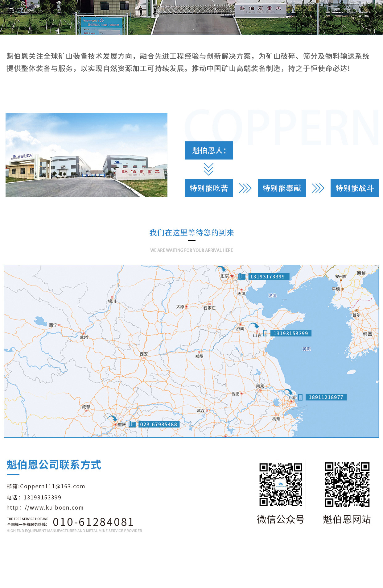383x588 pixels.
Task: Click the 魁伯恩网站 QR code
Action: point(347,484)
